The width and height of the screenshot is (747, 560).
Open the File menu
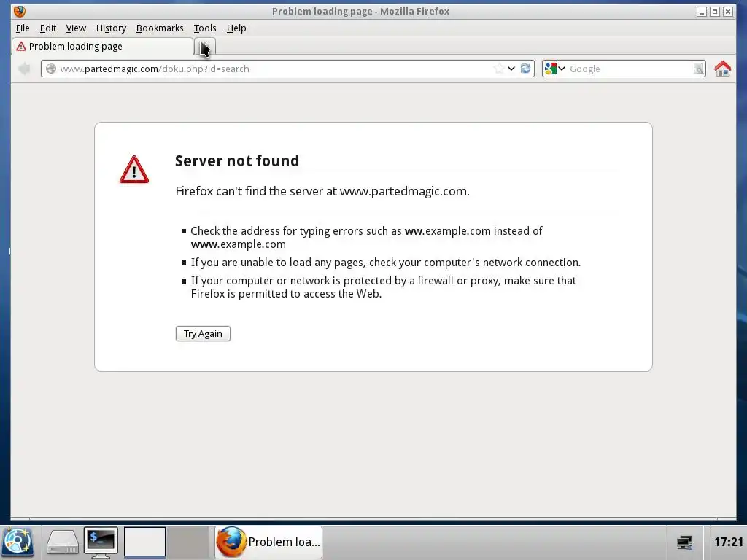pyautogui.click(x=23, y=28)
